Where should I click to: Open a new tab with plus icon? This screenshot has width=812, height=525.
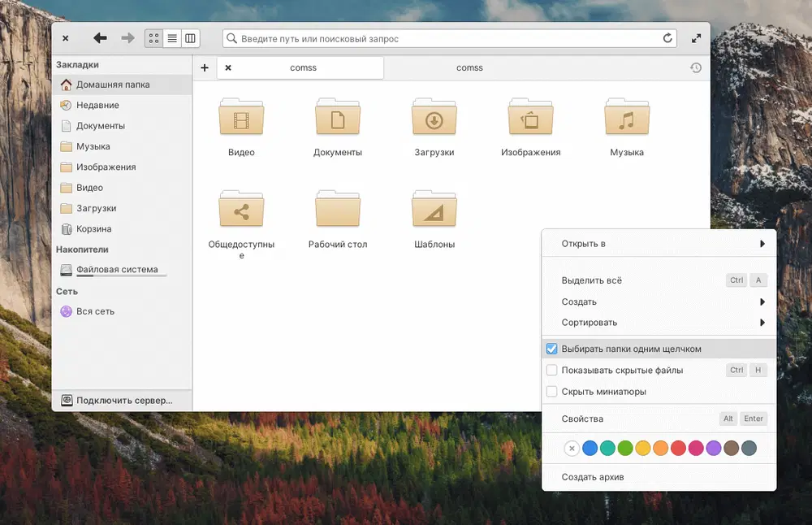tap(205, 68)
